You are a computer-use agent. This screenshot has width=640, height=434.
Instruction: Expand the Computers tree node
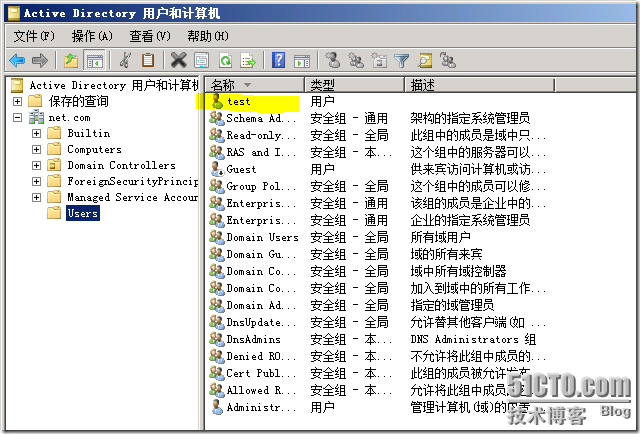[36, 149]
